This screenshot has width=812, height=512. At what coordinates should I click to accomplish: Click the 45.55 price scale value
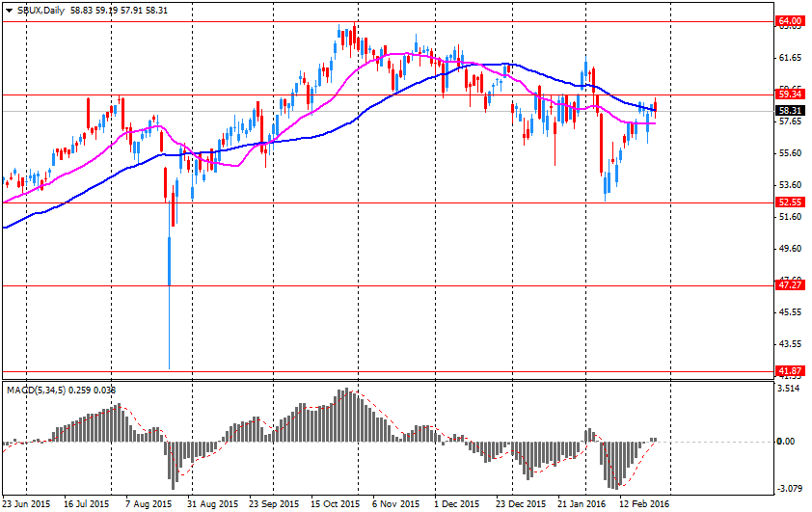point(790,312)
